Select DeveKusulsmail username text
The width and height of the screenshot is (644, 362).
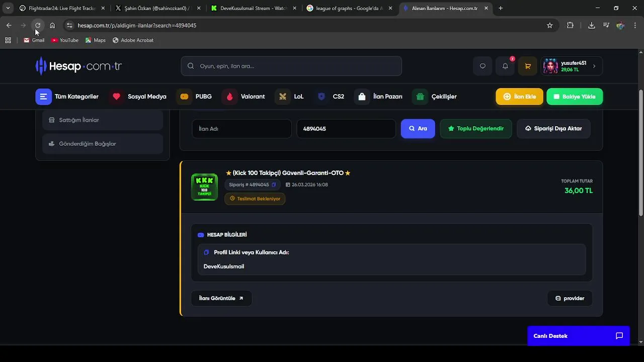224,266
